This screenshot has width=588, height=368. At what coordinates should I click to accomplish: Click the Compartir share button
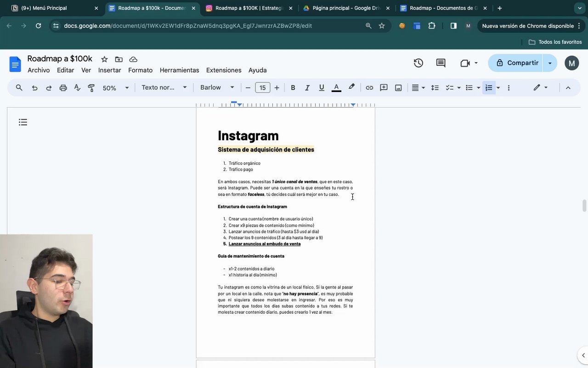tap(516, 63)
